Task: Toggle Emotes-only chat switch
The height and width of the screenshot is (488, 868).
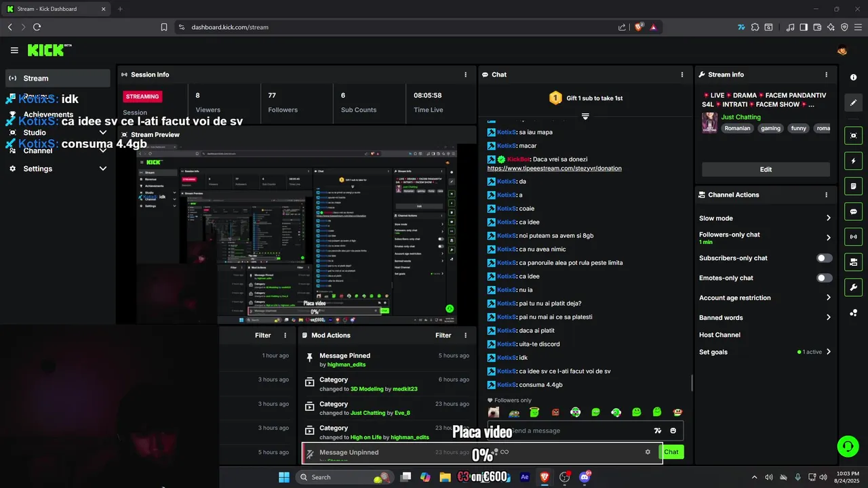Action: click(825, 278)
